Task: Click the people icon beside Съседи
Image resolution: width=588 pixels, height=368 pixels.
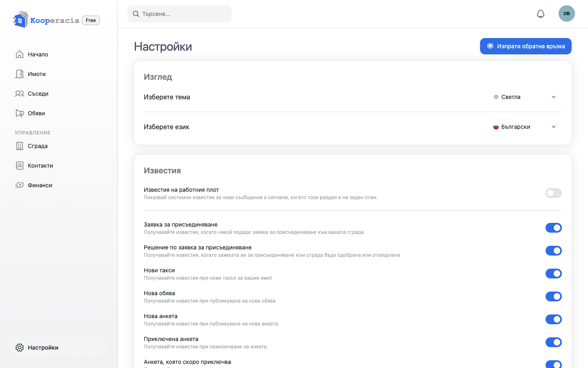Action: click(x=20, y=94)
